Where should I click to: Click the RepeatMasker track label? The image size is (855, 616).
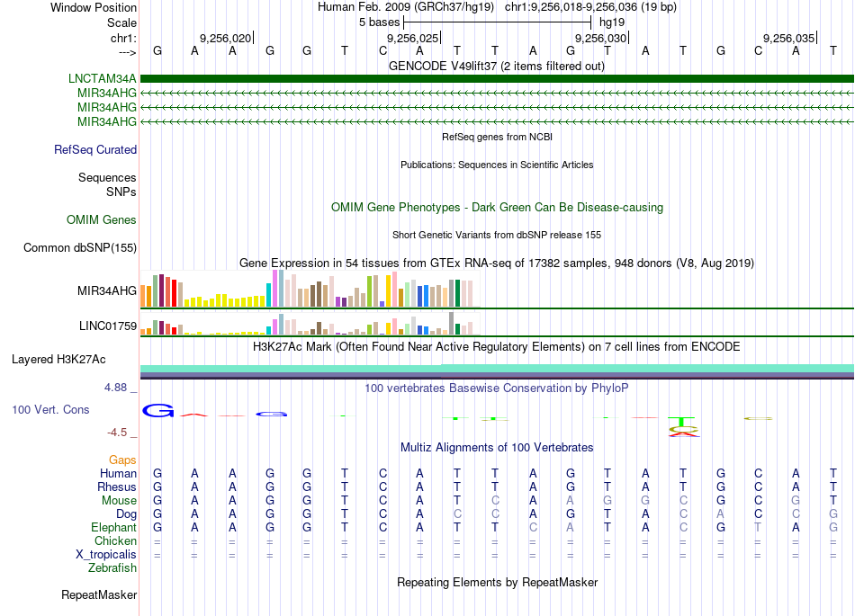[99, 594]
